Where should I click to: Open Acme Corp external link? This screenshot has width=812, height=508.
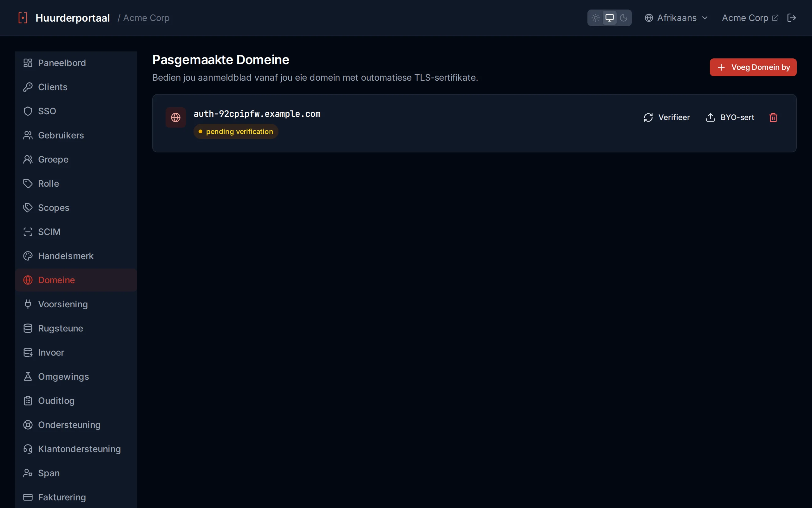pyautogui.click(x=750, y=18)
